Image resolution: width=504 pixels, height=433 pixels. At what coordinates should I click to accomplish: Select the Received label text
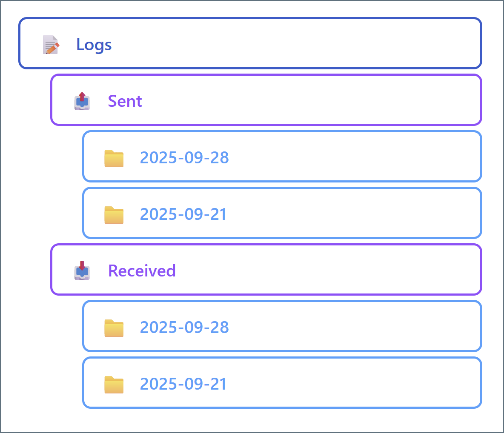tap(142, 271)
